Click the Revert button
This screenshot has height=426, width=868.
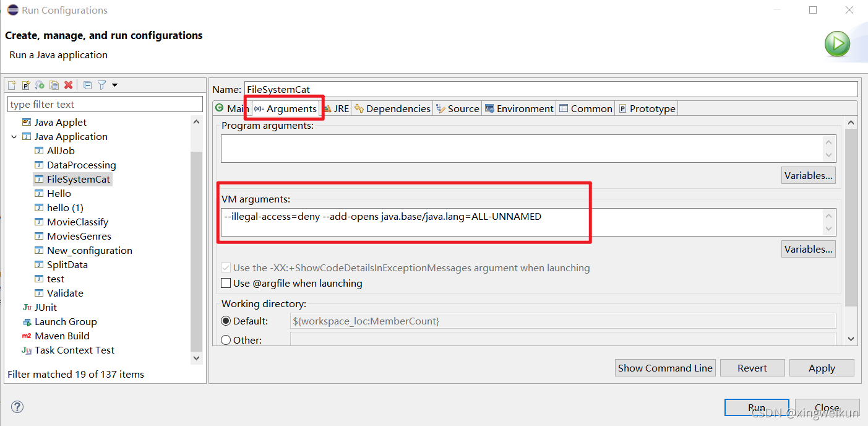[752, 368]
